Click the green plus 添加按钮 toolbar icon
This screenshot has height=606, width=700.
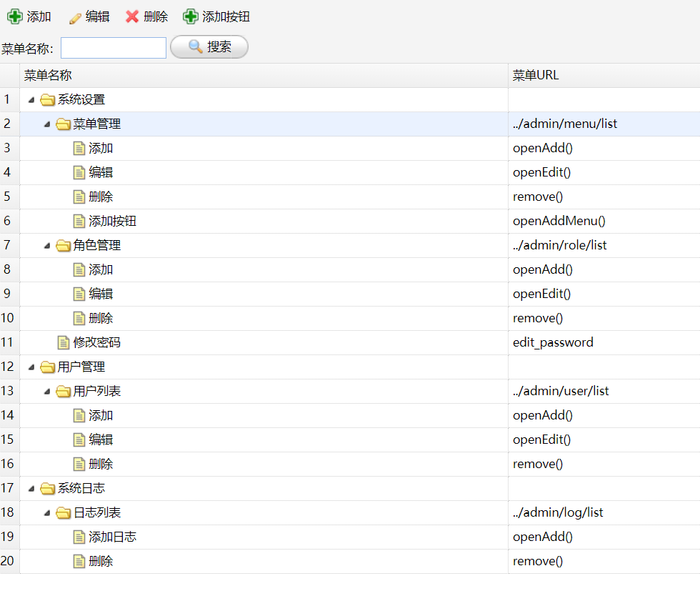[191, 16]
